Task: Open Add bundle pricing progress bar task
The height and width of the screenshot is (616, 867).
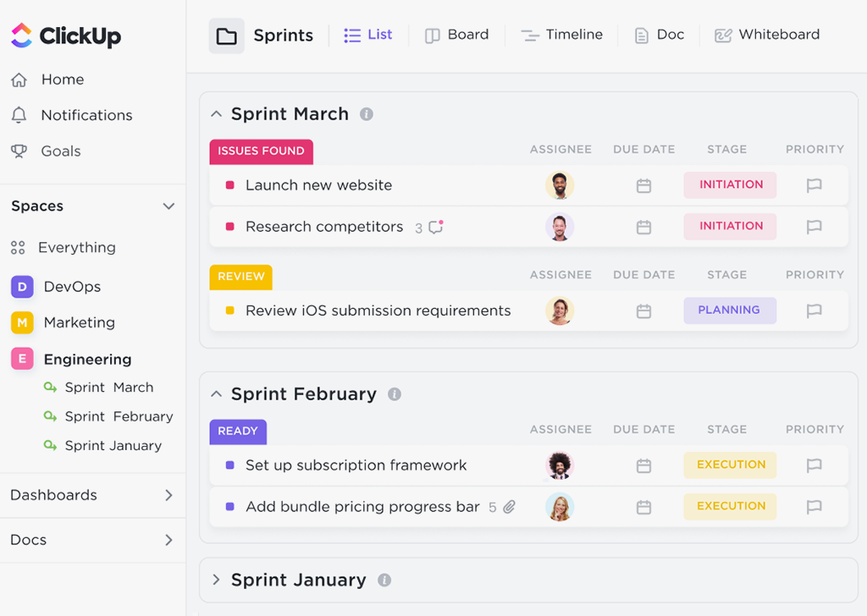Action: pyautogui.click(x=362, y=507)
